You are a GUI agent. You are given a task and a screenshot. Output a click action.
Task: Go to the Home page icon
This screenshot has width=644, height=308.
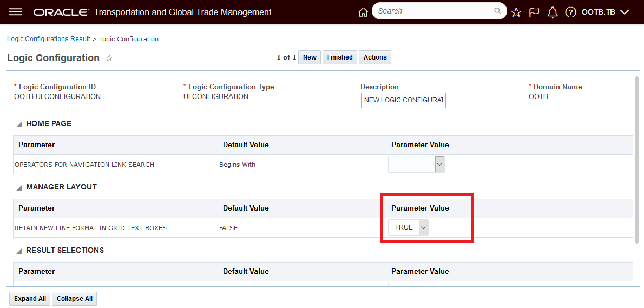click(x=363, y=12)
